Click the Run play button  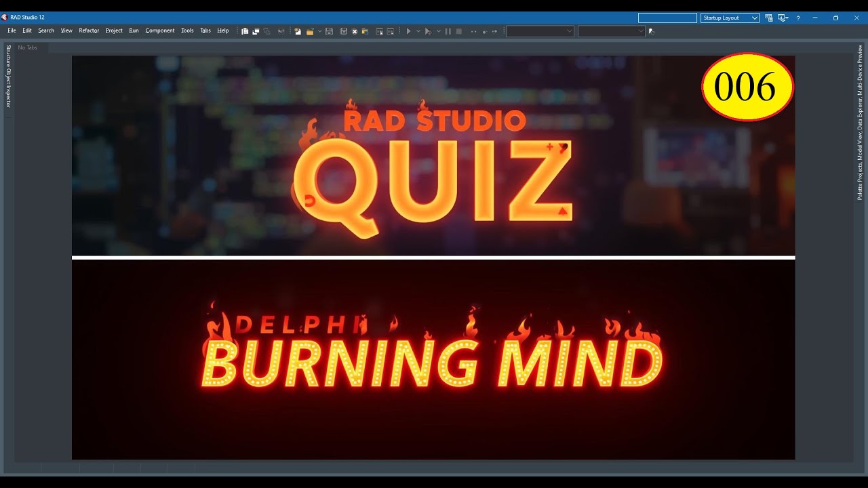coord(408,31)
